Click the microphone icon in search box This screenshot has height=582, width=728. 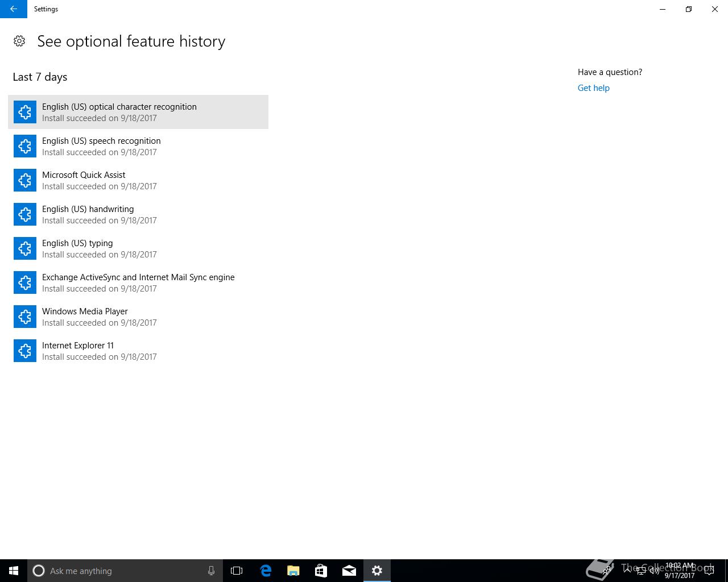211,571
